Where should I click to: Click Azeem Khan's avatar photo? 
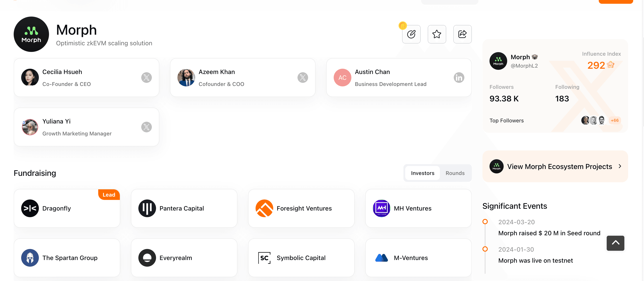coord(186,78)
